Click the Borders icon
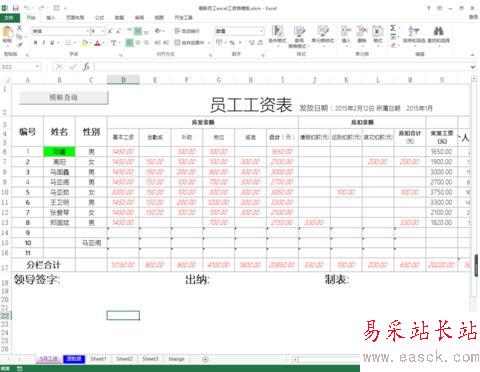This screenshot has height=372, width=480. pos(68,42)
